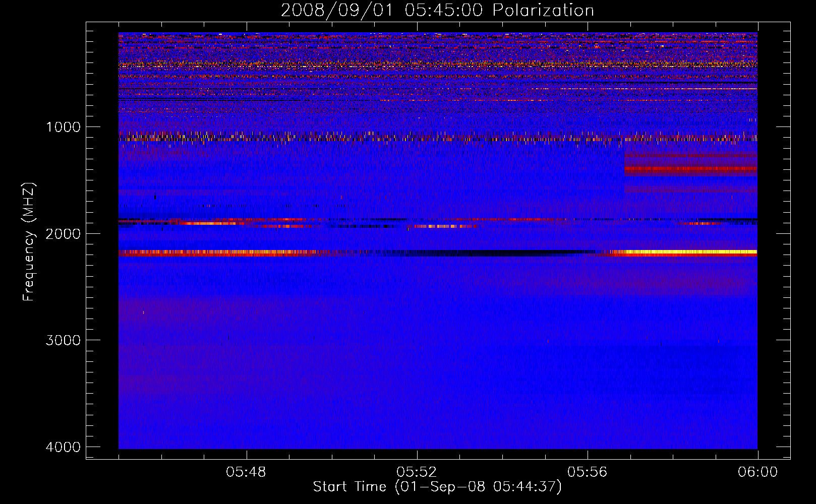Click the 1000 frequency tick label
Screen dimensions: 816x504
[x=63, y=127]
